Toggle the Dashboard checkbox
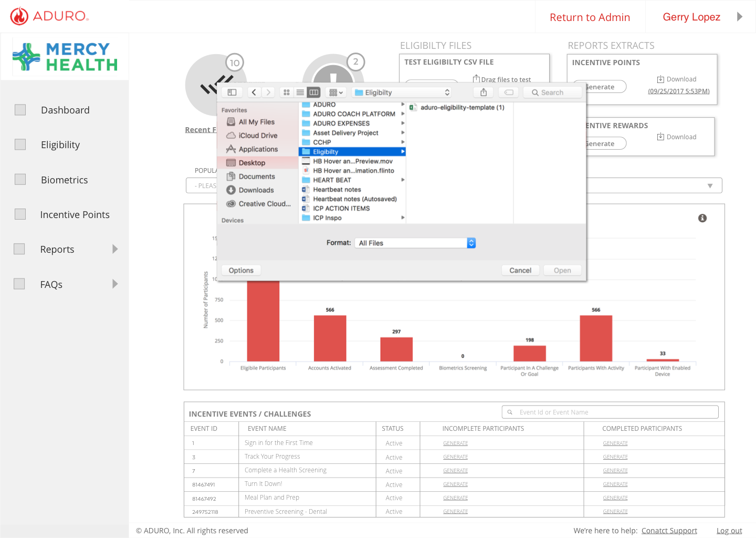This screenshot has width=756, height=538. 20,110
